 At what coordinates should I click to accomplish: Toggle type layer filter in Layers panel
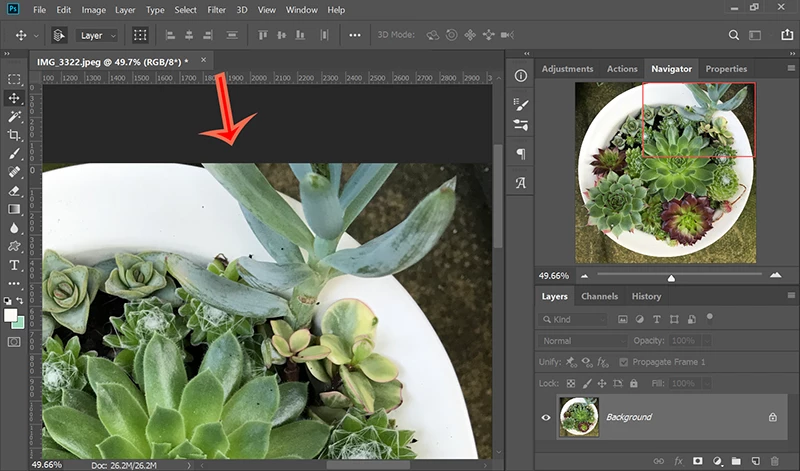pyautogui.click(x=657, y=319)
